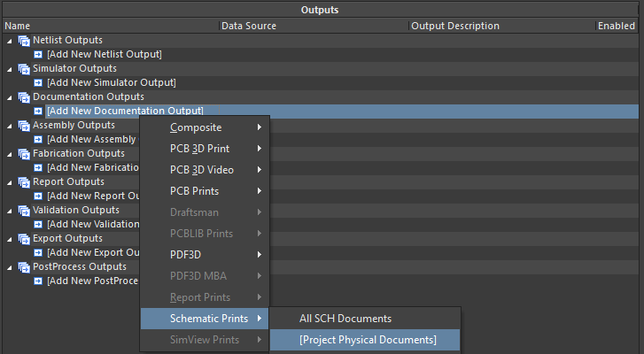Image resolution: width=644 pixels, height=354 pixels.
Task: Click the Enabled column header
Action: click(616, 27)
